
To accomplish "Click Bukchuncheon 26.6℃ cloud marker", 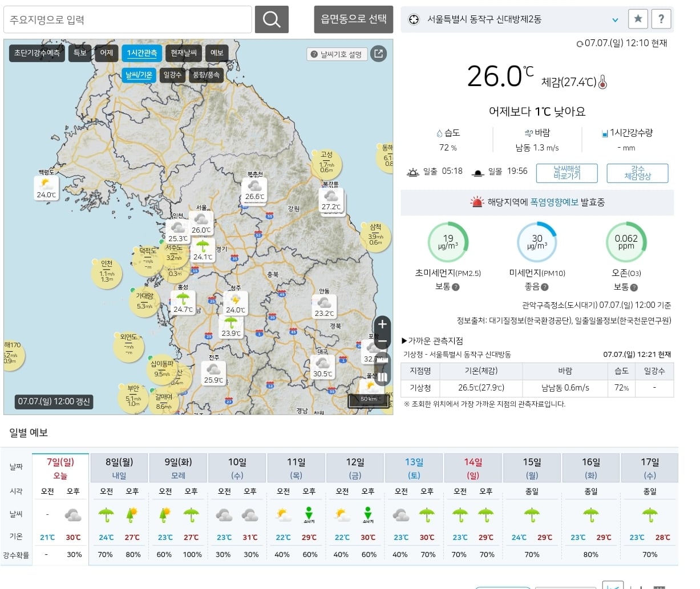I will [x=254, y=190].
